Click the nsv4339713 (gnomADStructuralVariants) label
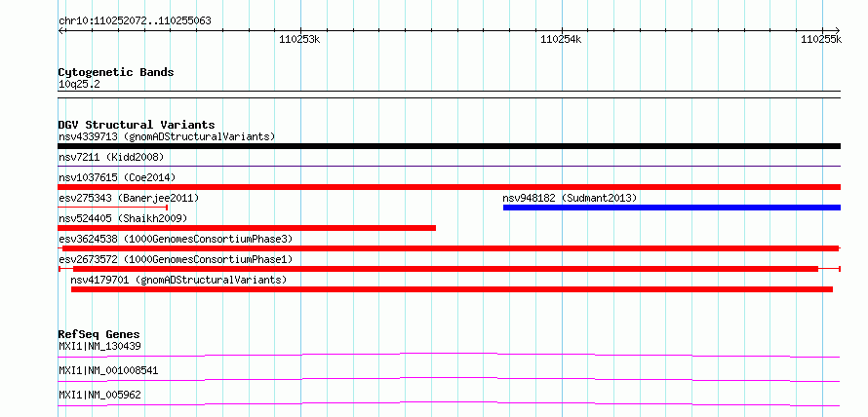Image resolution: width=868 pixels, height=417 pixels. (167, 136)
